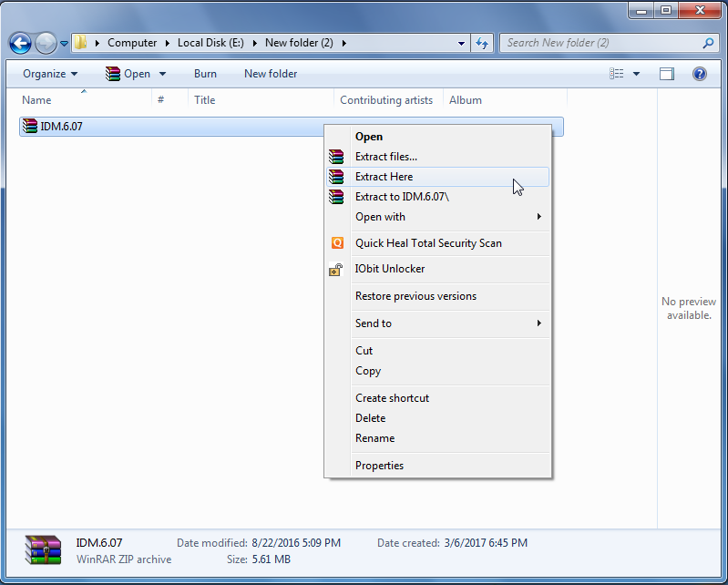This screenshot has height=585, width=728.
Task: Expand arrow after Local Disk (E:) breadcrumb
Action: 254,43
